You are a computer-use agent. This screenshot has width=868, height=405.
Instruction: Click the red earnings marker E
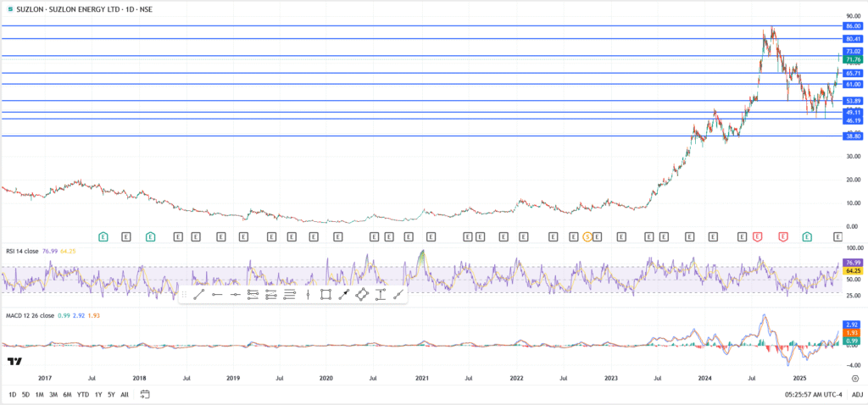click(757, 236)
